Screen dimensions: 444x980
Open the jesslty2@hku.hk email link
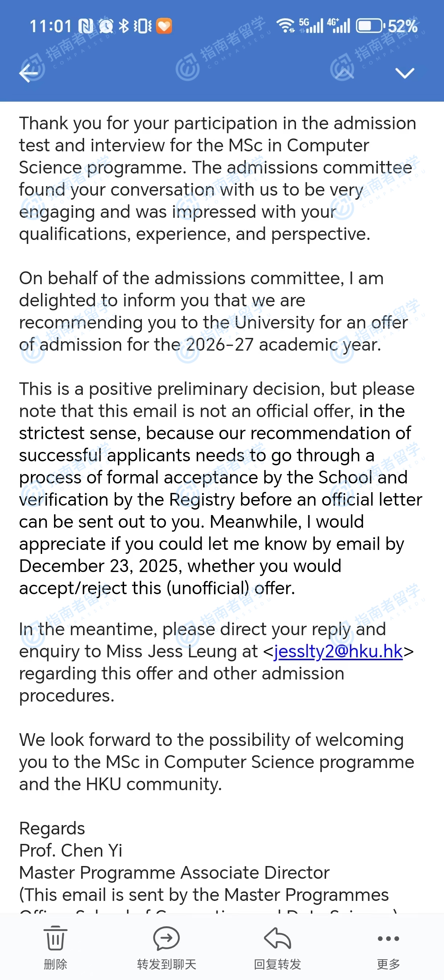point(338,651)
